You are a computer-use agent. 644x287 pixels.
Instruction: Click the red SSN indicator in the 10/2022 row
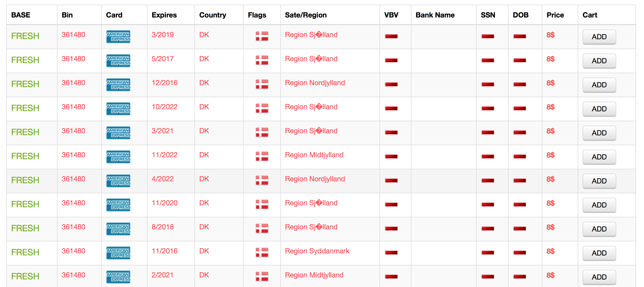click(488, 108)
